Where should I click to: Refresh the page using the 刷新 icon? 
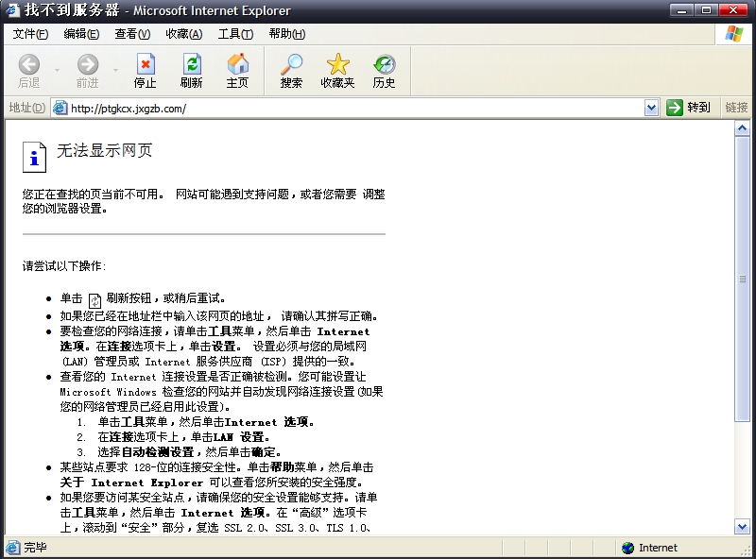point(192,64)
